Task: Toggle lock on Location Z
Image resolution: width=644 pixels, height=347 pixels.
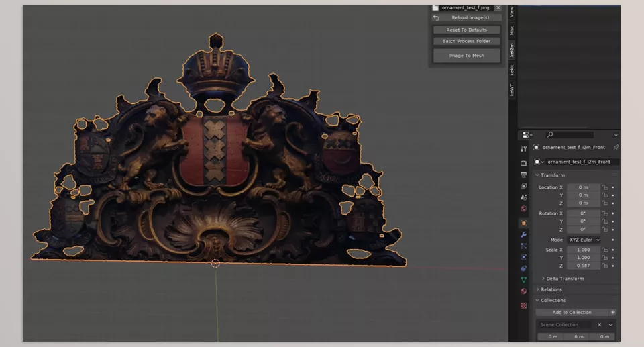Action: click(x=605, y=203)
